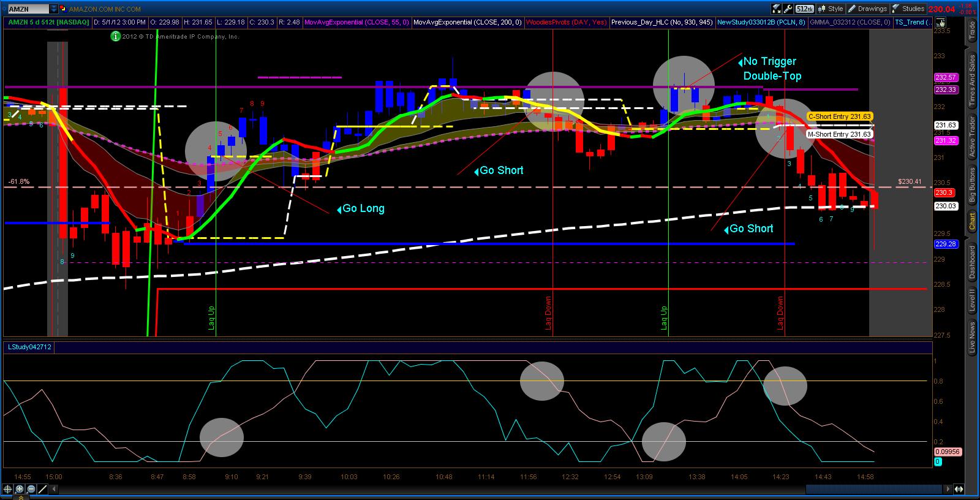The width and height of the screenshot is (980, 500).
Task: Click the GMMA_032312 (CLOSE, 0) study label
Action: [850, 23]
